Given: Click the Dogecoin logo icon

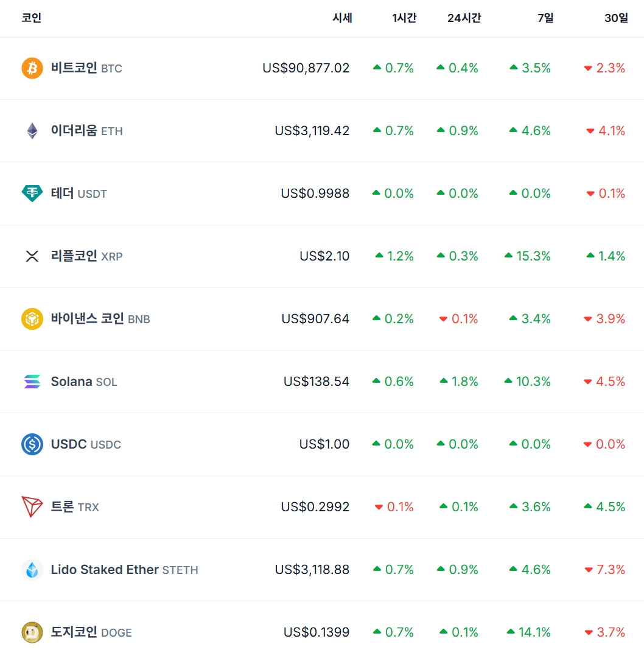Looking at the screenshot, I should pos(32,632).
